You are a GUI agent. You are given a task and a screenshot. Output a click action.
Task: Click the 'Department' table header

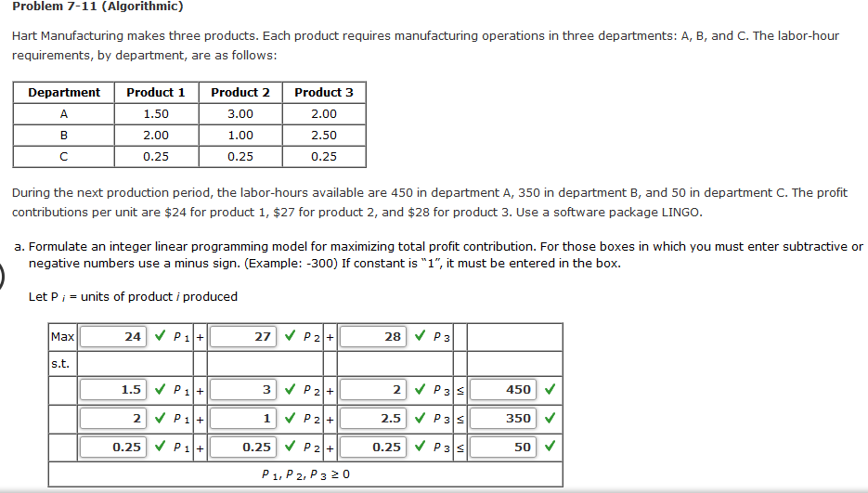(64, 93)
